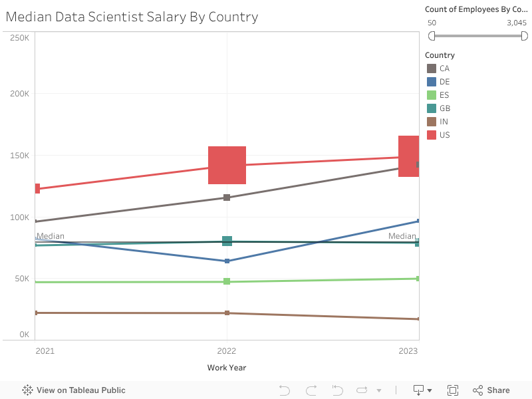Click the Tableau logo next to View link
This screenshot has height=399, width=532.
tap(27, 390)
